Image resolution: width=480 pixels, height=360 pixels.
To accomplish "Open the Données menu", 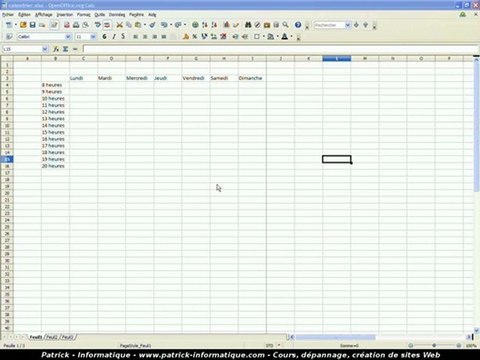I will tap(117, 15).
